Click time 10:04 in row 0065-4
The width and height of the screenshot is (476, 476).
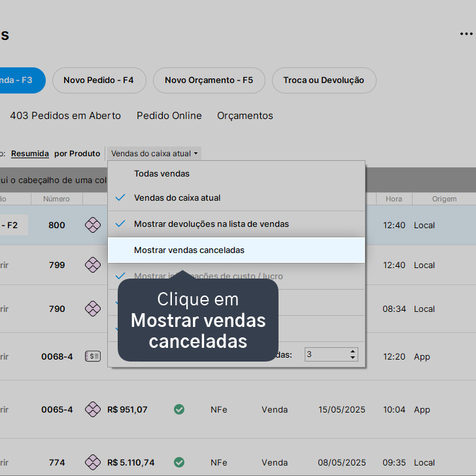pos(394,409)
